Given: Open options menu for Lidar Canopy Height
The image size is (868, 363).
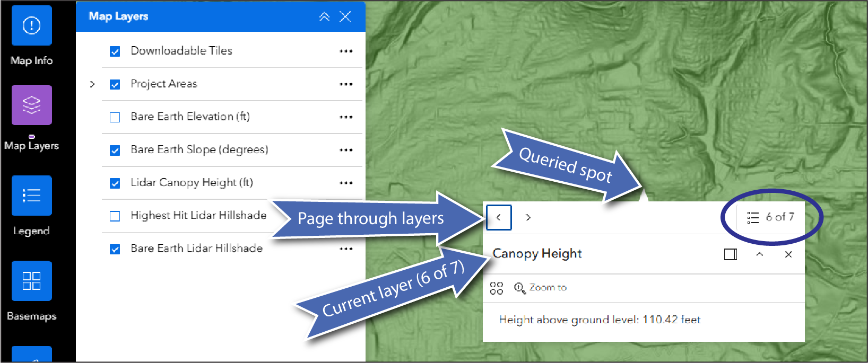Looking at the screenshot, I should point(346,183).
